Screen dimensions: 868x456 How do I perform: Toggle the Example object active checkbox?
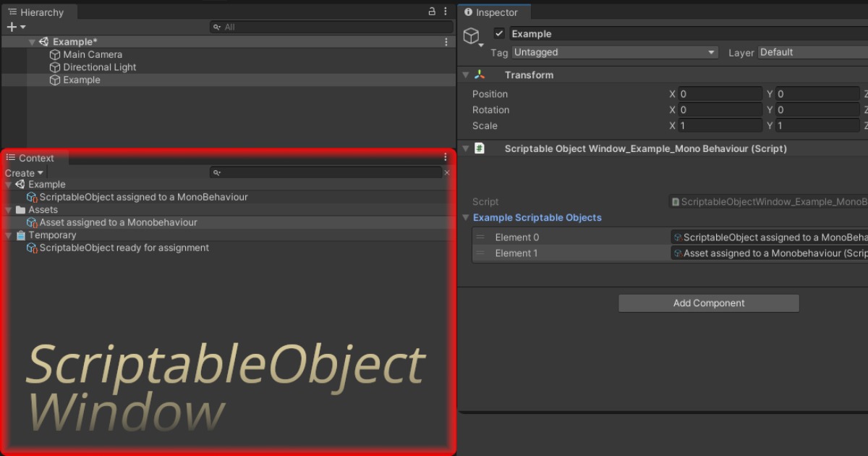pos(499,33)
